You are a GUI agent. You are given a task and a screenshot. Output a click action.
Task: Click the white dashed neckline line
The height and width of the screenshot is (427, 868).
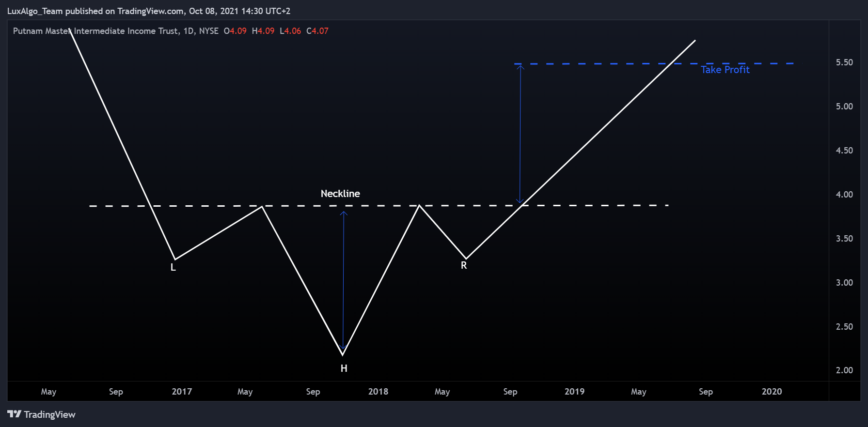[x=379, y=206]
